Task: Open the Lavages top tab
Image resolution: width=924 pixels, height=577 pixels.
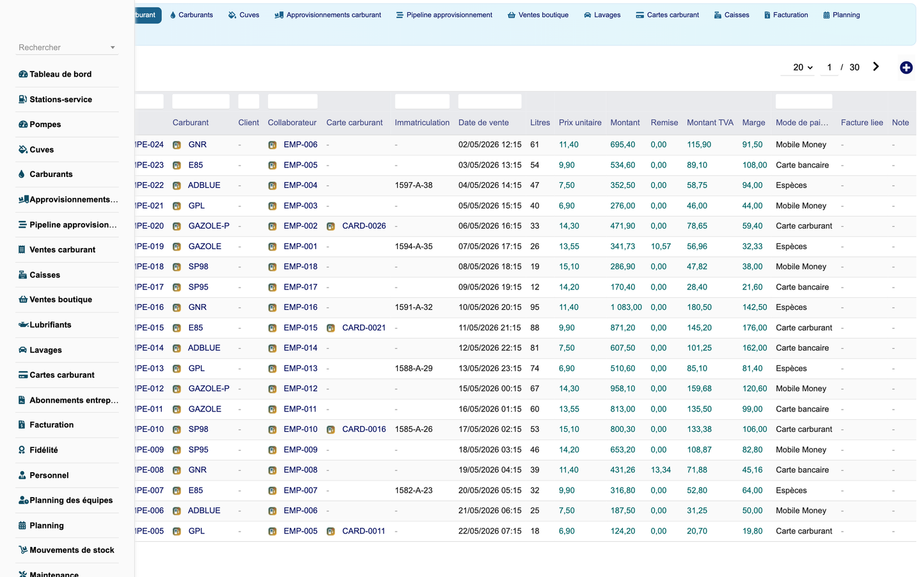Action: (602, 15)
